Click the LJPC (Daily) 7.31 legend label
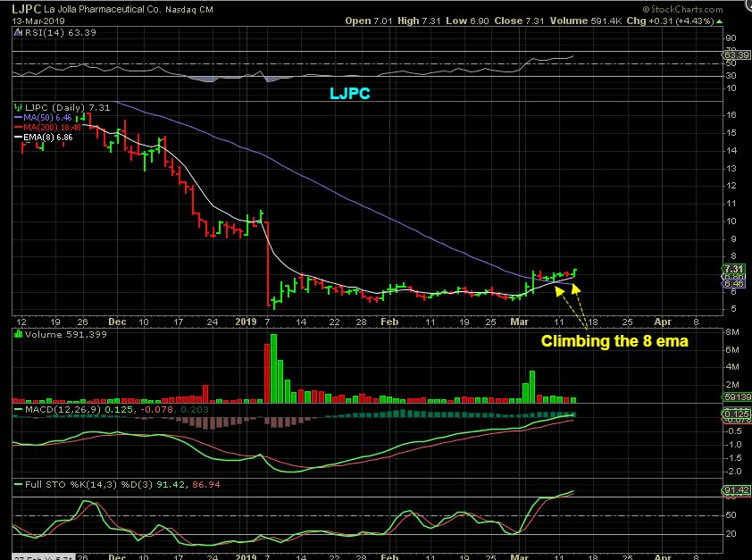The width and height of the screenshot is (752, 560). (x=67, y=107)
